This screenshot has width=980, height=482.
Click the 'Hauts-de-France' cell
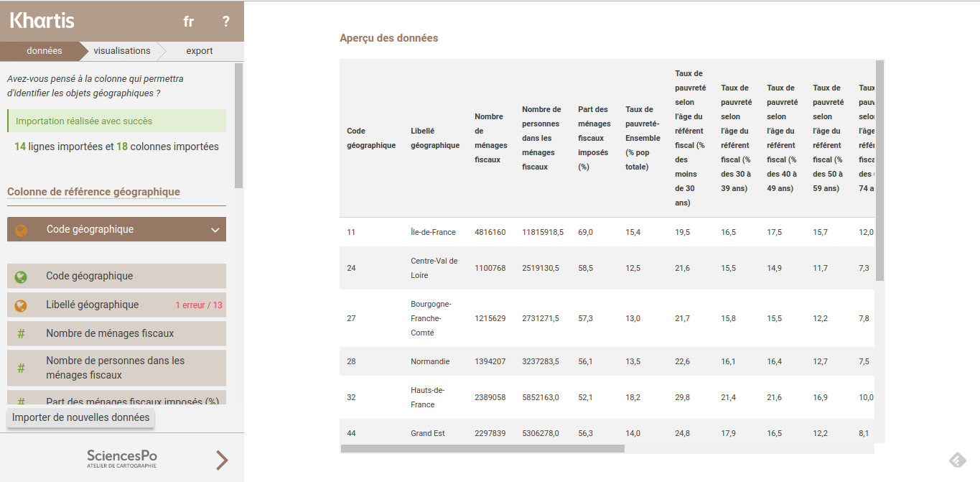click(x=427, y=397)
